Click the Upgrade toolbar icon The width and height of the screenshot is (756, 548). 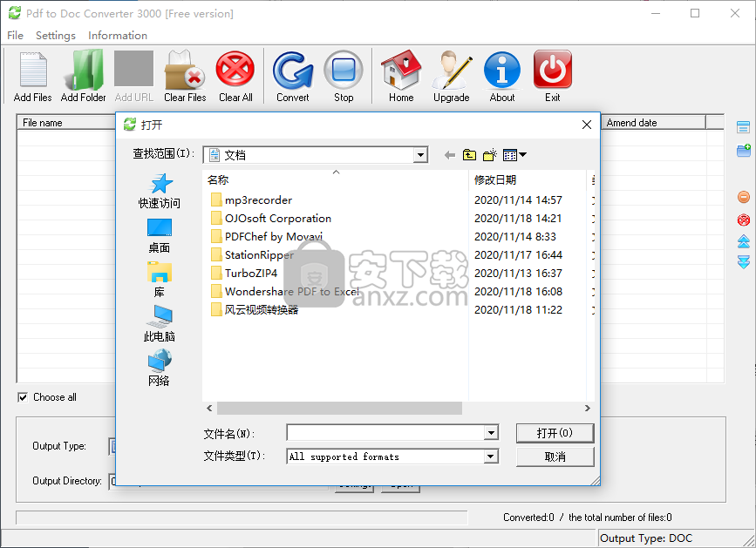pyautogui.click(x=452, y=76)
